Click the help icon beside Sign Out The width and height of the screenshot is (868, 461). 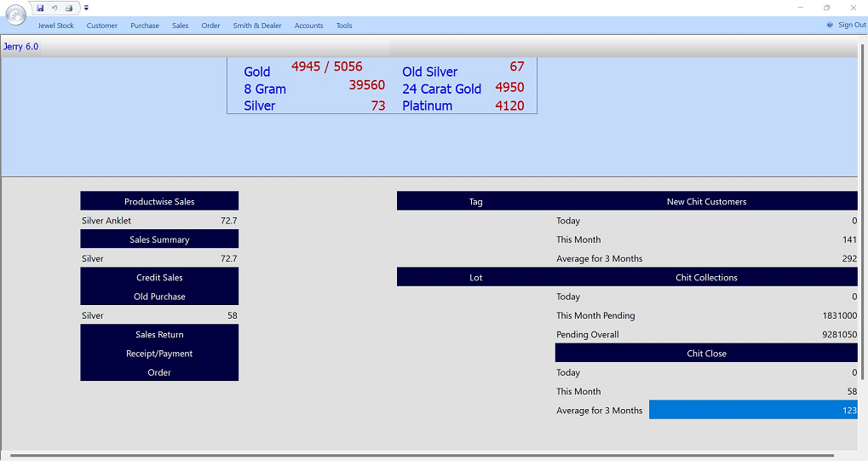pos(830,26)
